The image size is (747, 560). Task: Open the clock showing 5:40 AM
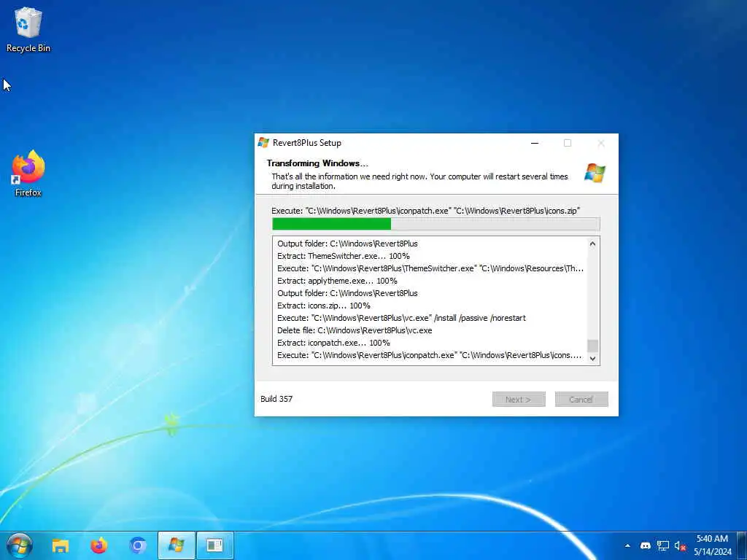(713, 545)
